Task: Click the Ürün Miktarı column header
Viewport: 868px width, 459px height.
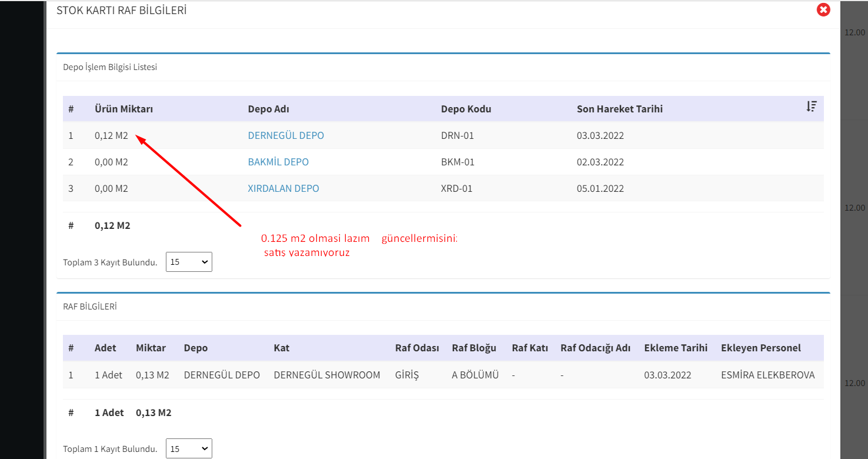Action: 123,109
